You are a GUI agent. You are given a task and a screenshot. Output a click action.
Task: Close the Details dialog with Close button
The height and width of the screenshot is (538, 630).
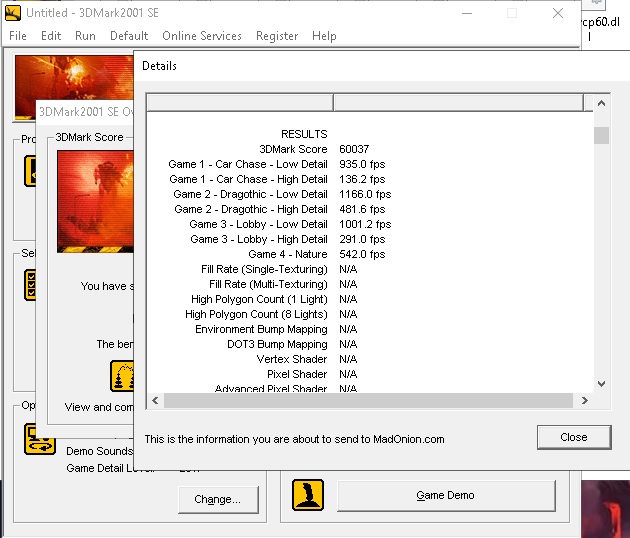pos(574,437)
